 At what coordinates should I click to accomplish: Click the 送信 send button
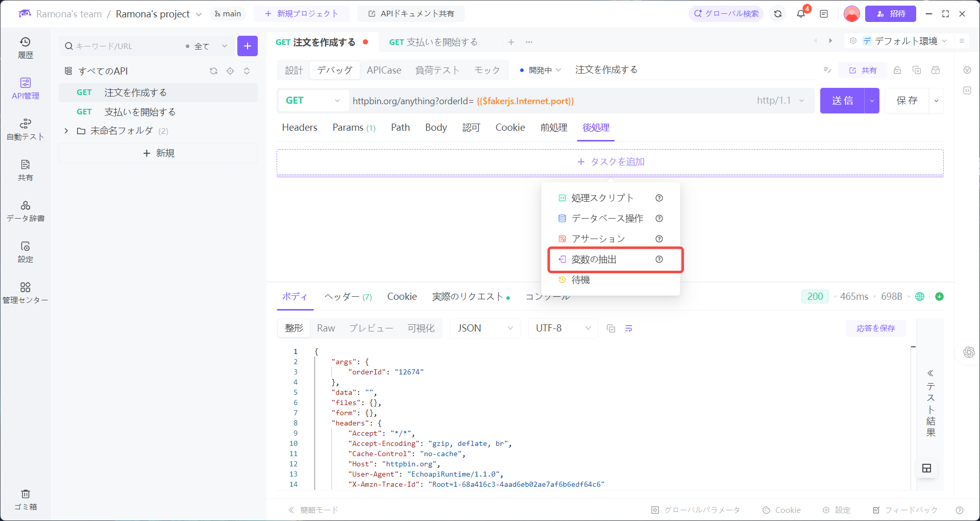[x=843, y=101]
